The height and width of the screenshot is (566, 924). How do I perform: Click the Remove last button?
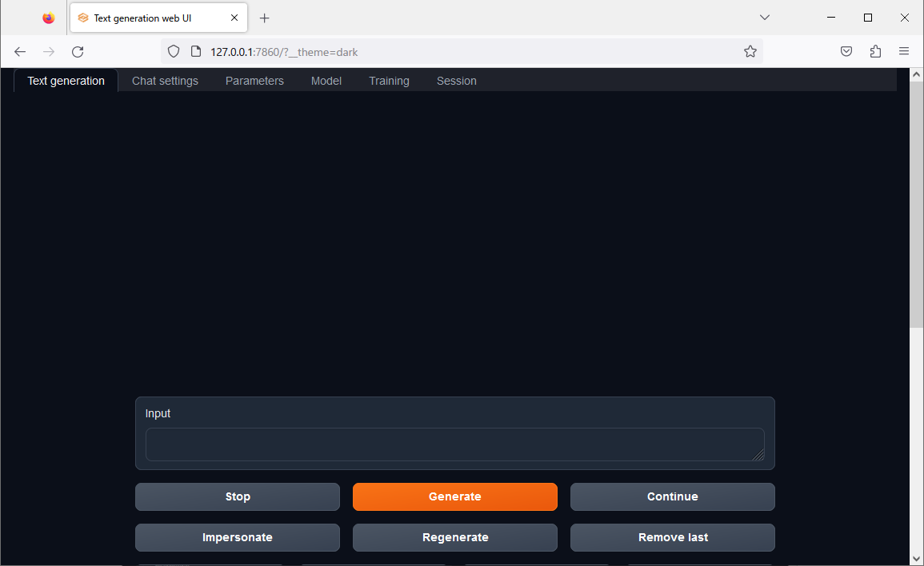click(x=672, y=537)
